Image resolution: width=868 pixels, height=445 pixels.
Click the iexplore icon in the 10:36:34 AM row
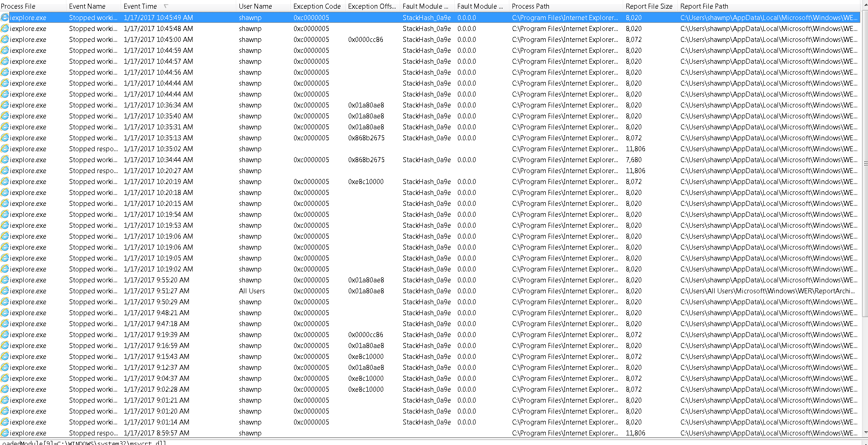[5, 105]
